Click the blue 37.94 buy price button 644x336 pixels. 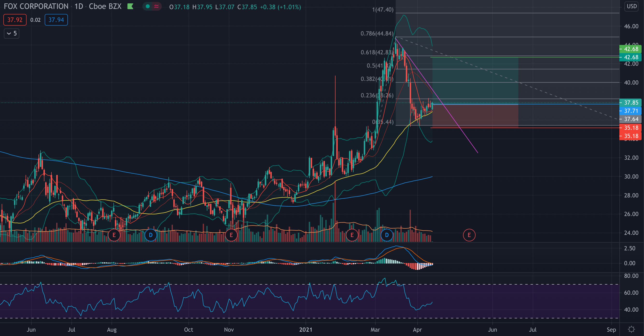tap(56, 20)
